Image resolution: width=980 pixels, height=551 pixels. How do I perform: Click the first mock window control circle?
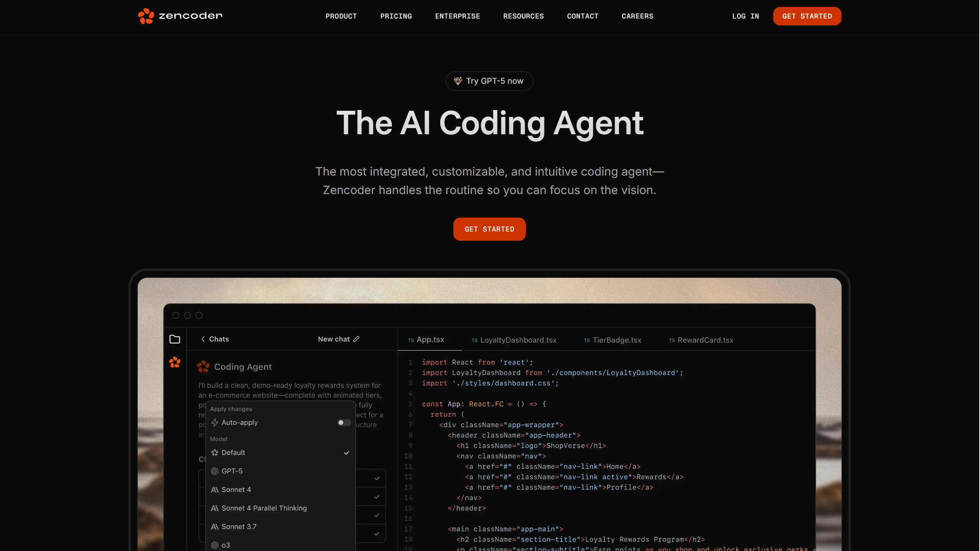[x=176, y=316]
